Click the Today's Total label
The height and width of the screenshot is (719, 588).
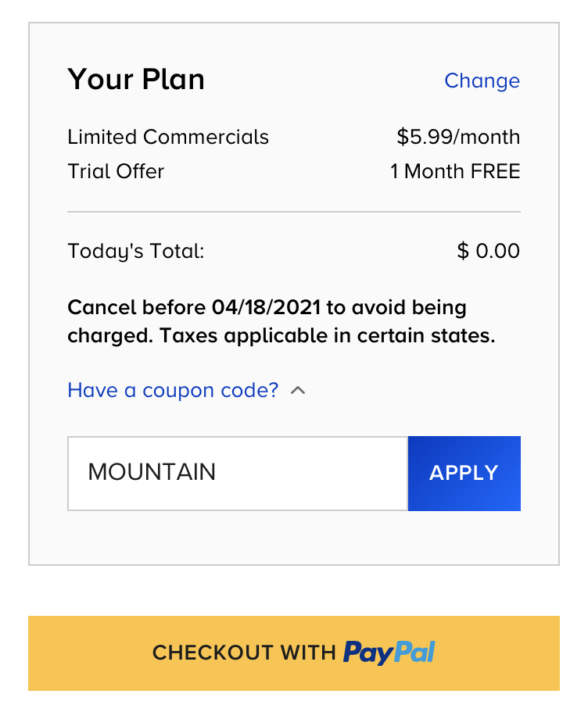tap(136, 252)
